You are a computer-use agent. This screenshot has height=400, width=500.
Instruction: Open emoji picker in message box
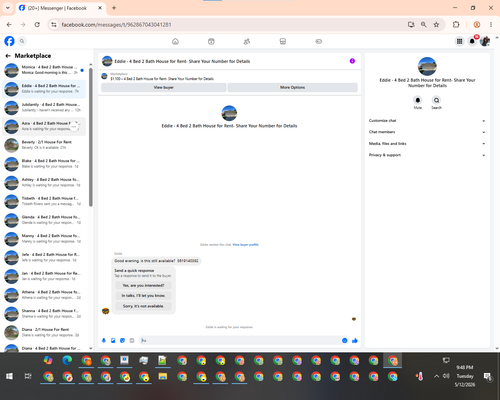coord(345,340)
